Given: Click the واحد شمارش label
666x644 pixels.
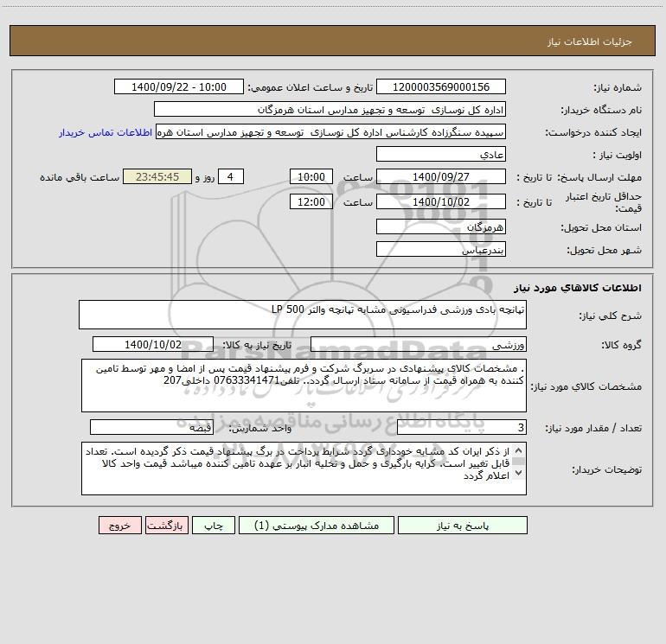Looking at the screenshot, I should point(260,428).
